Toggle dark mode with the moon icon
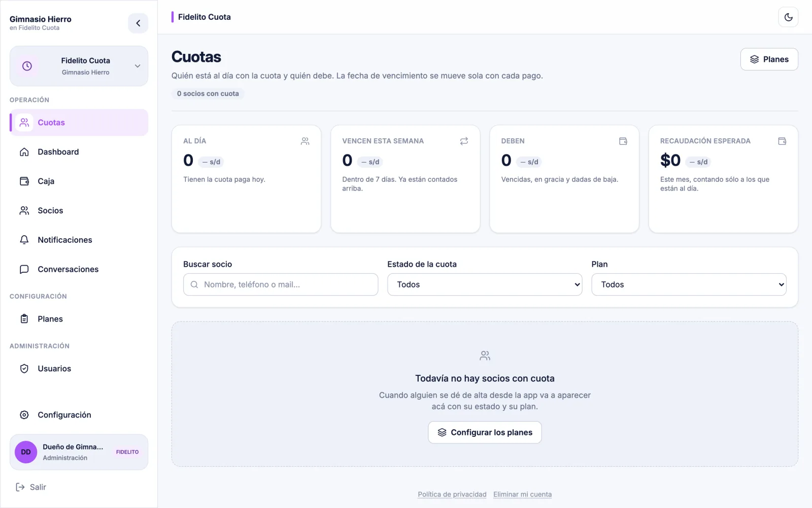Image resolution: width=812 pixels, height=508 pixels. (788, 17)
